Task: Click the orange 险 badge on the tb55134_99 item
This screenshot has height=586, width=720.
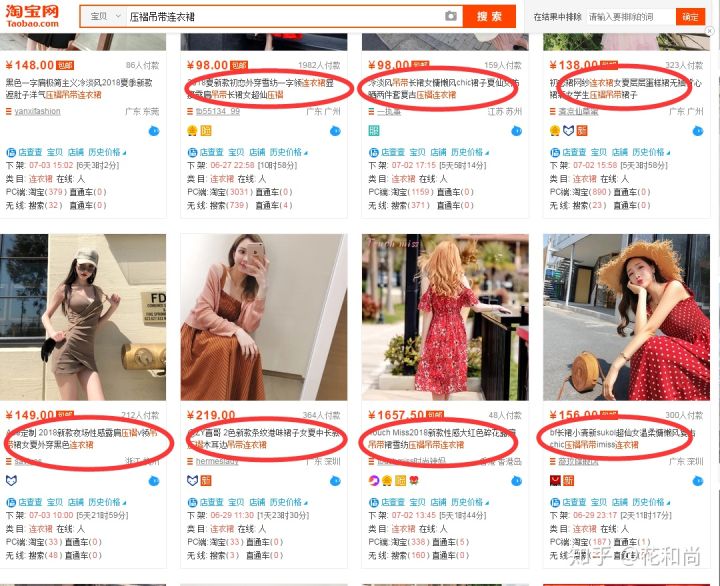Action: tap(206, 131)
